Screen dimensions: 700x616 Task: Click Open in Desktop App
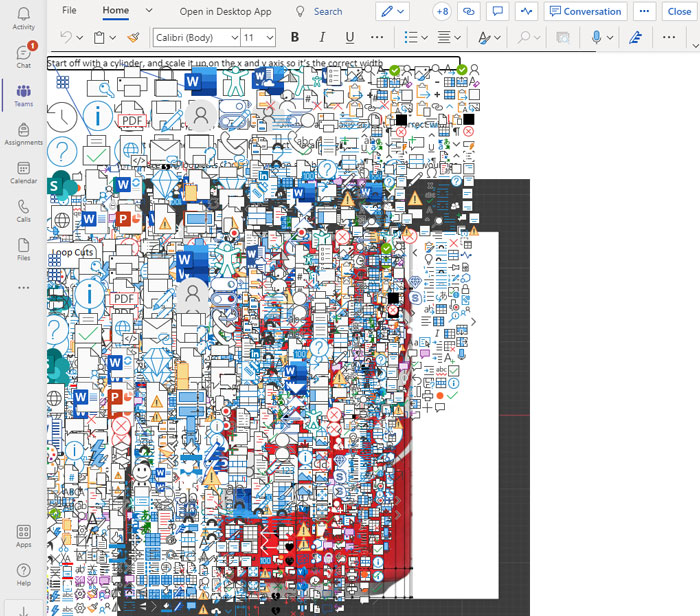pyautogui.click(x=225, y=11)
